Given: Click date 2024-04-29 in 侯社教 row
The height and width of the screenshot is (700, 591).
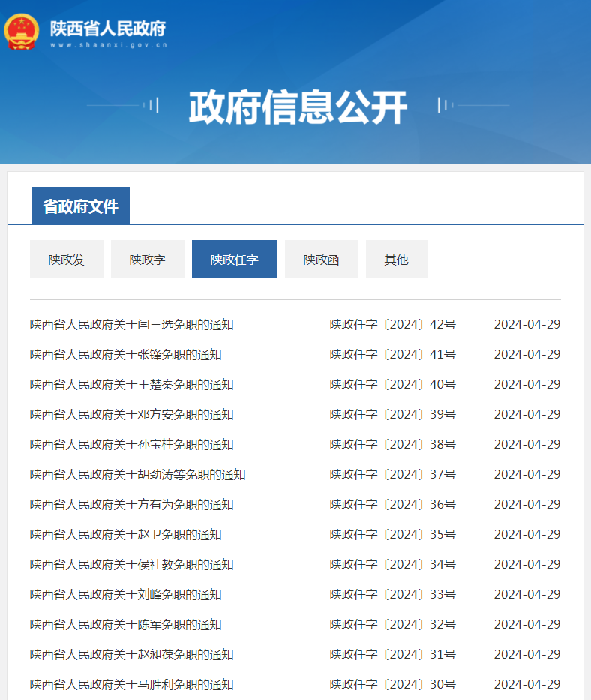Looking at the screenshot, I should pos(527,565).
